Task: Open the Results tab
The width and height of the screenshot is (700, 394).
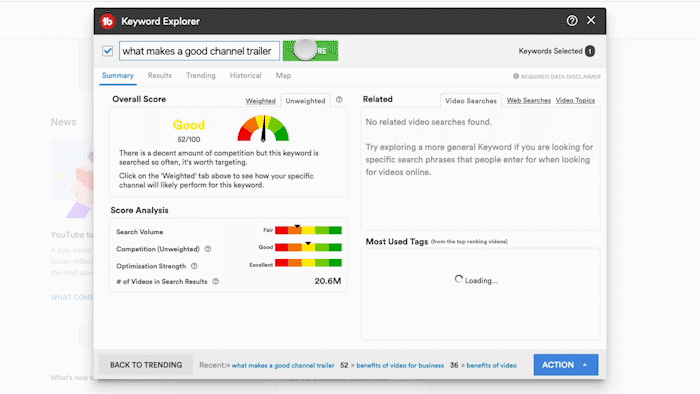Action: tap(160, 75)
